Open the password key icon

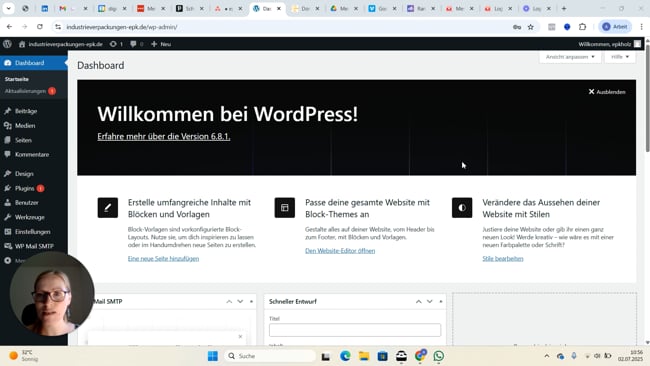(x=517, y=27)
